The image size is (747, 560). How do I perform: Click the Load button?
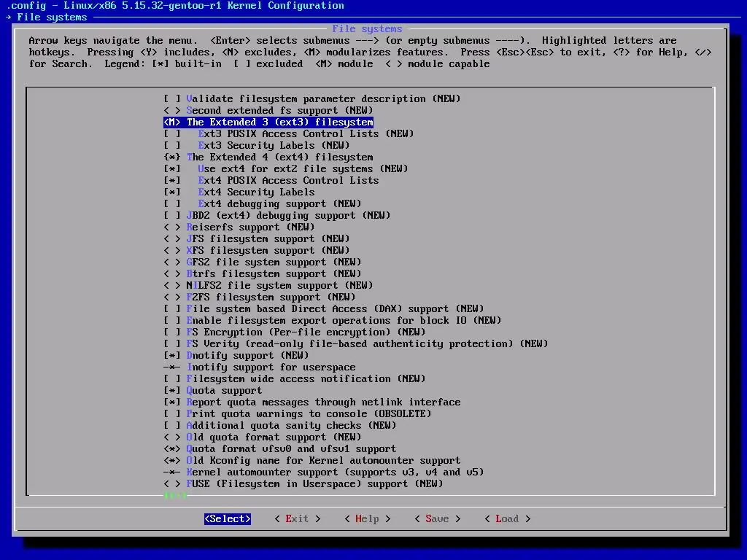coord(508,518)
